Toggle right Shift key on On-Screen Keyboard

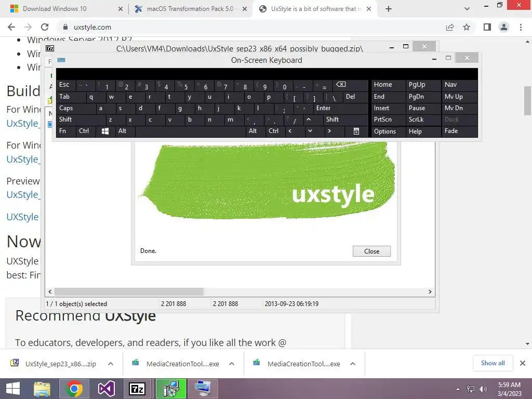(x=345, y=119)
